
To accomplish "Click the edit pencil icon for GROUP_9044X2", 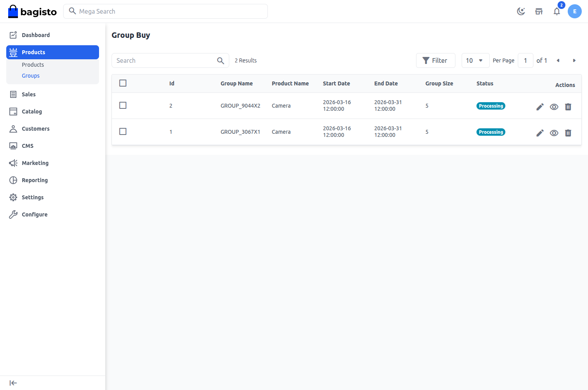I will coord(540,106).
